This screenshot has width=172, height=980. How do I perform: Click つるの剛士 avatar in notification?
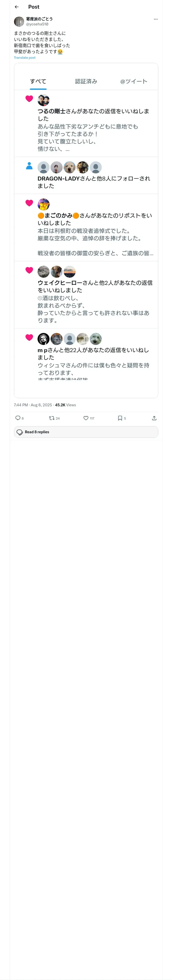point(44,100)
